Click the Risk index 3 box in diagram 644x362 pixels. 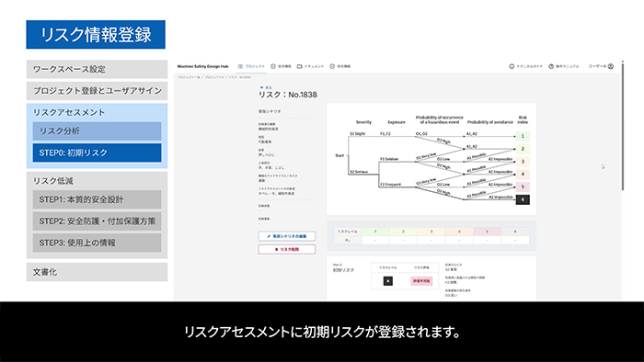[523, 162]
